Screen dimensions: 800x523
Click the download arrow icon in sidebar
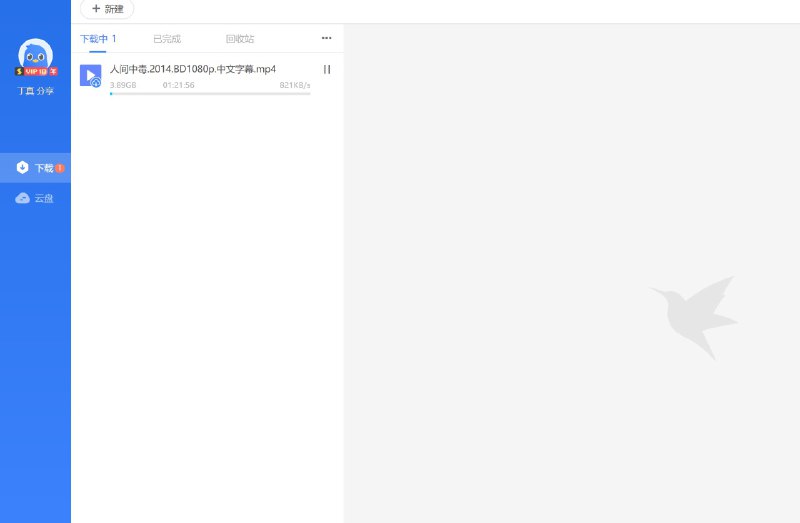coord(23,168)
